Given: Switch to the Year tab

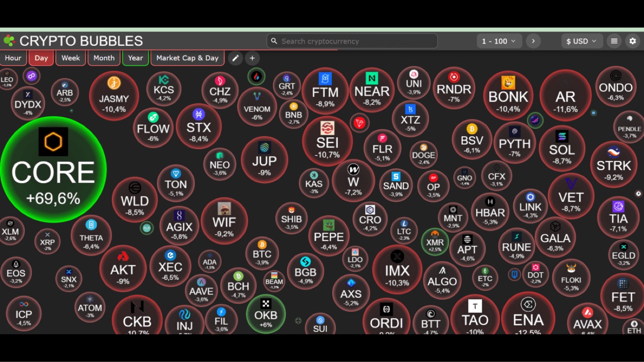Looking at the screenshot, I should [x=135, y=58].
